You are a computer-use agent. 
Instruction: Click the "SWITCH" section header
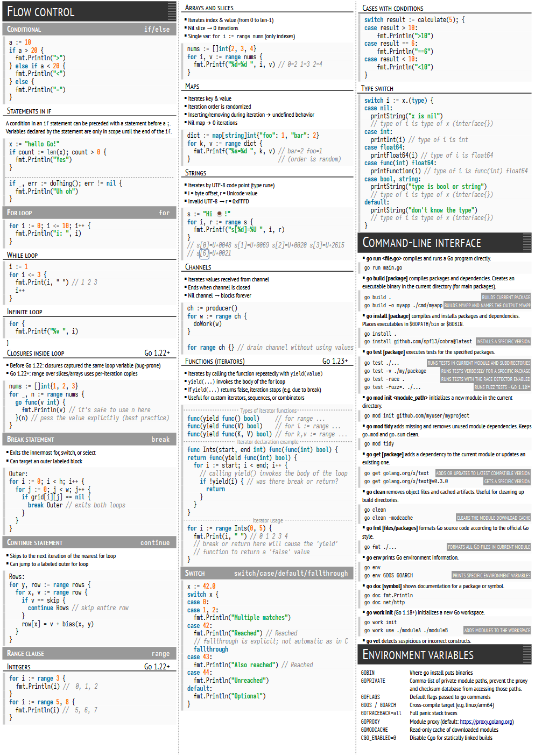(267, 573)
